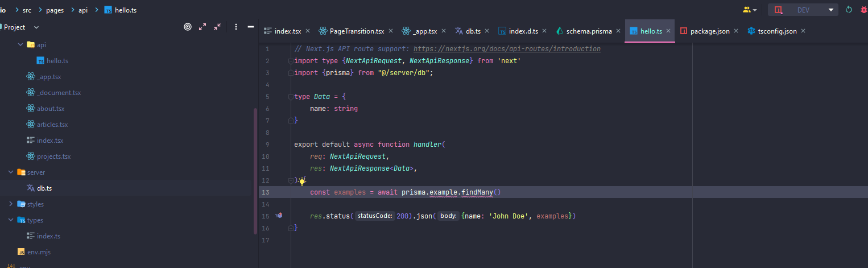Click the green rerun icon in the toolbar
Viewport: 868px width, 268px height.
pos(849,10)
